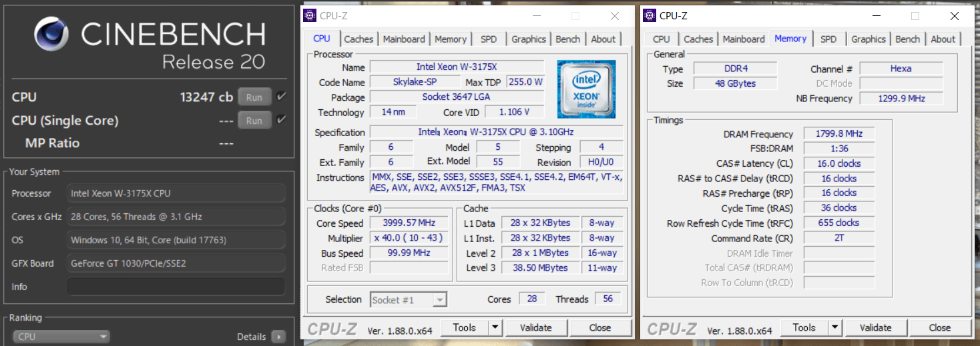Viewport: 980px width, 346px height.
Task: Click the Cores value 28 in CPU-Z
Action: [x=532, y=299]
